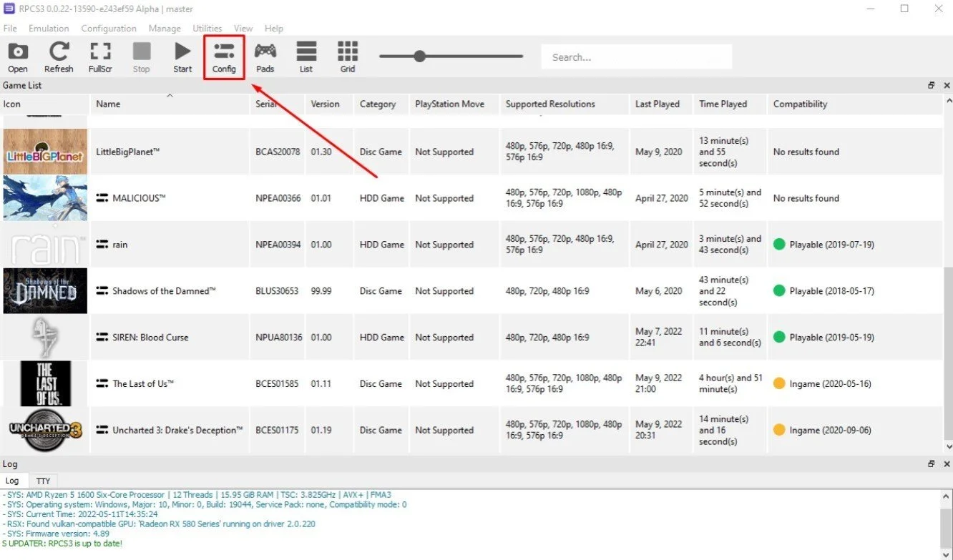Open the Config settings
This screenshot has height=560, width=953.
click(224, 57)
